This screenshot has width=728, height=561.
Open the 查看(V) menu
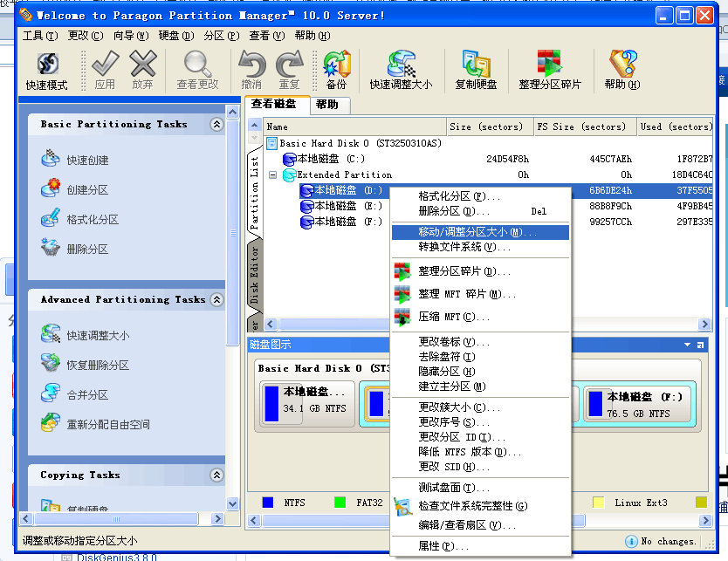click(267, 36)
